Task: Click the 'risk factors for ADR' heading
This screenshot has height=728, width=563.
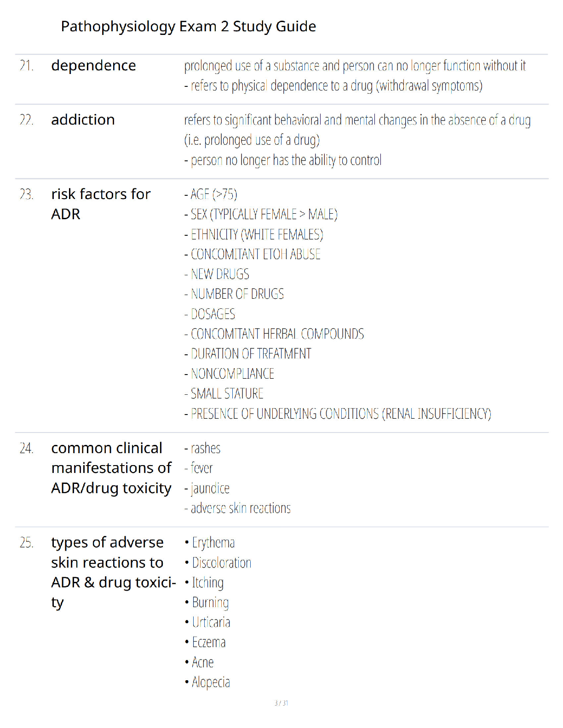Action: tap(101, 204)
